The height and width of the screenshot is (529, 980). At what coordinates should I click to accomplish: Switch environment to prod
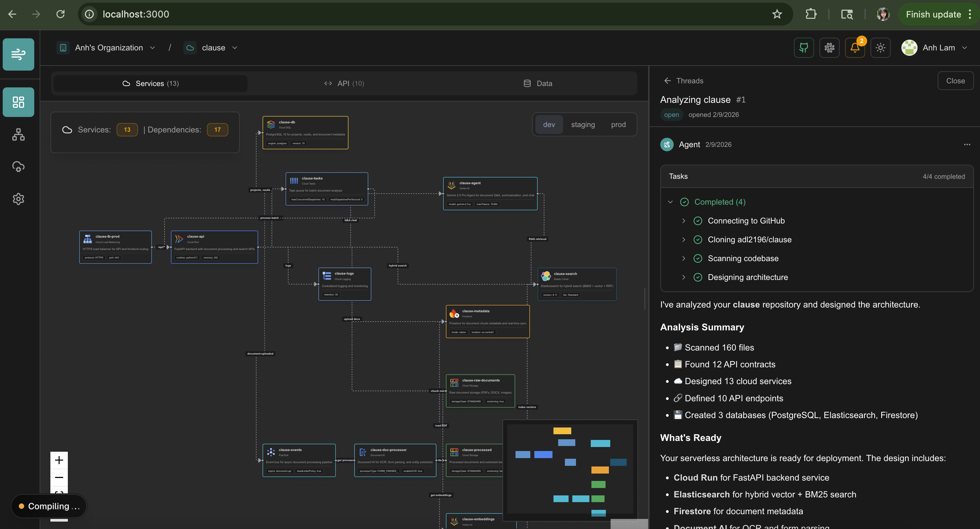tap(618, 124)
